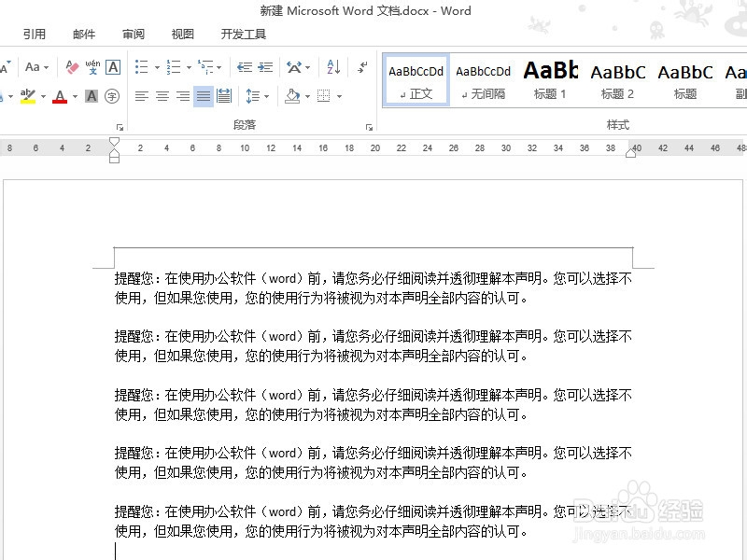Open the font color dropdown arrow

[x=75, y=97]
